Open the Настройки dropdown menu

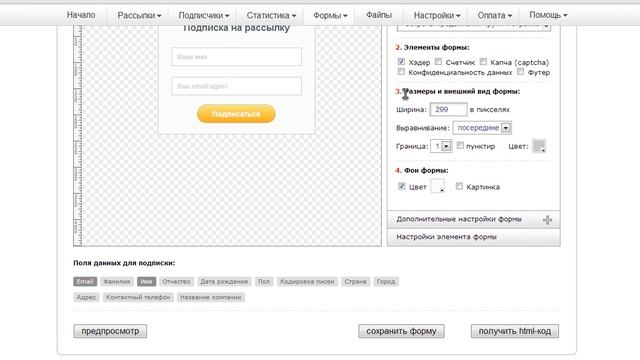(x=437, y=16)
